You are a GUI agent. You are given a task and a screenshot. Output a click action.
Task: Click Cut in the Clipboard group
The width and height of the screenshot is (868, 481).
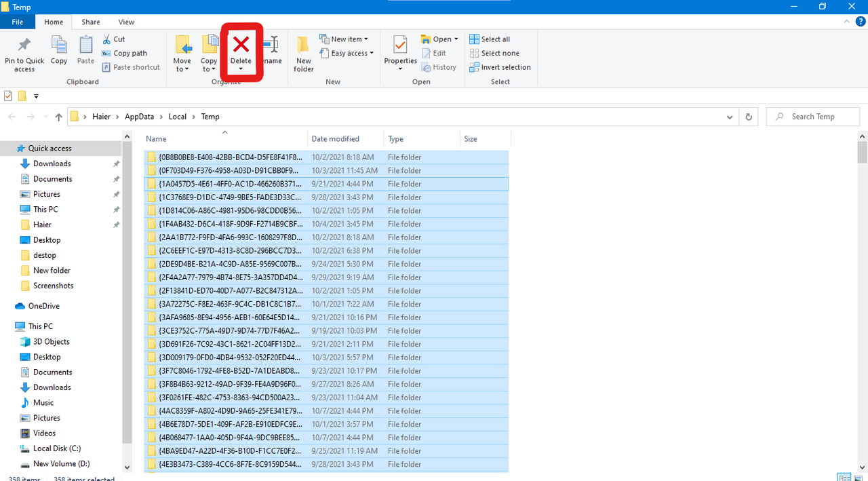coord(114,39)
